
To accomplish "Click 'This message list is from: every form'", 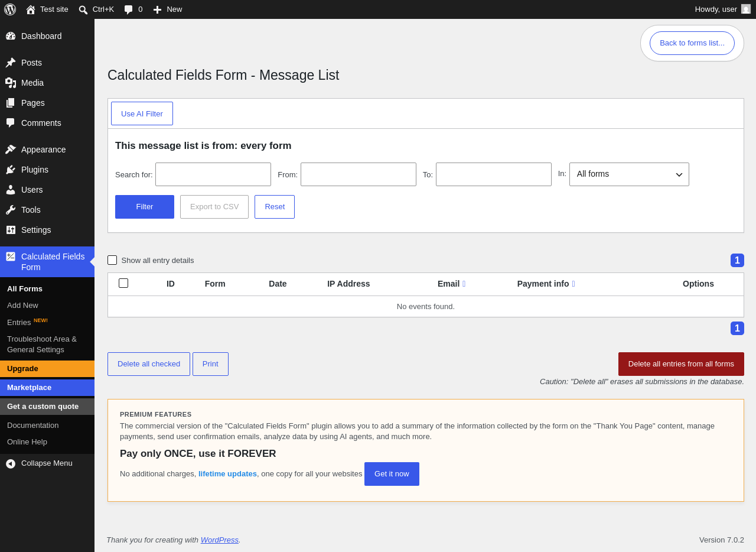I will pyautogui.click(x=203, y=146).
